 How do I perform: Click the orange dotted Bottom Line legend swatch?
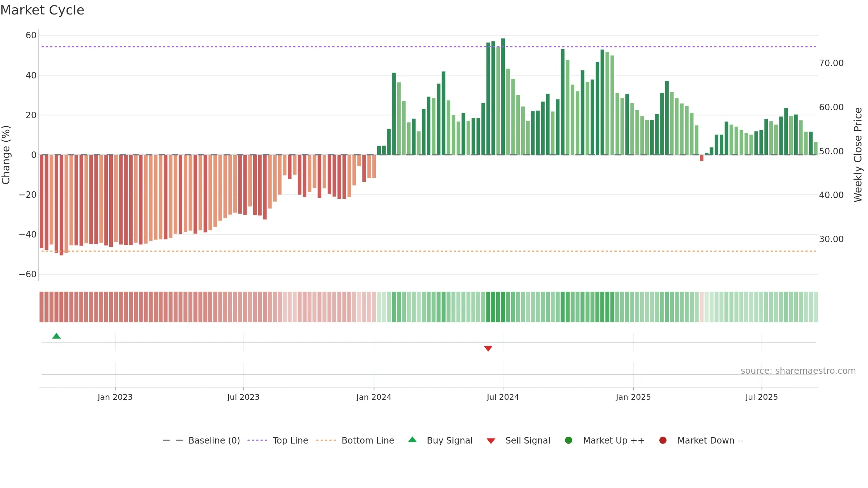[x=326, y=440]
